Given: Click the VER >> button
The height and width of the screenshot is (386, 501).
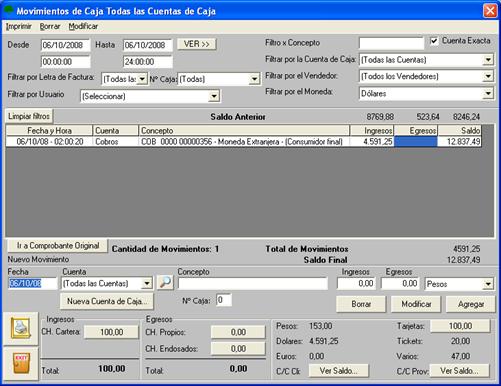Looking at the screenshot, I should coord(197,44).
